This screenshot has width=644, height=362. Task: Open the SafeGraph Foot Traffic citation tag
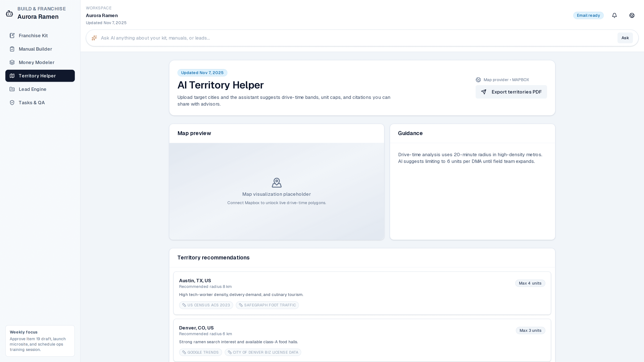pyautogui.click(x=267, y=305)
